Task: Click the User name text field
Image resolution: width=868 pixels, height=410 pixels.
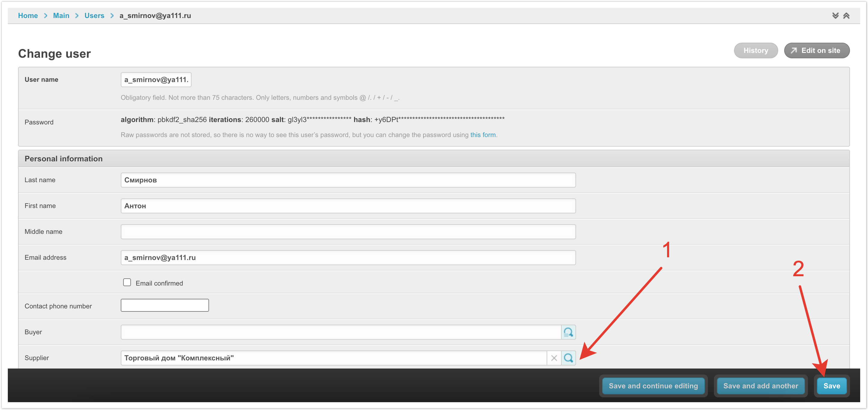Action: point(156,80)
